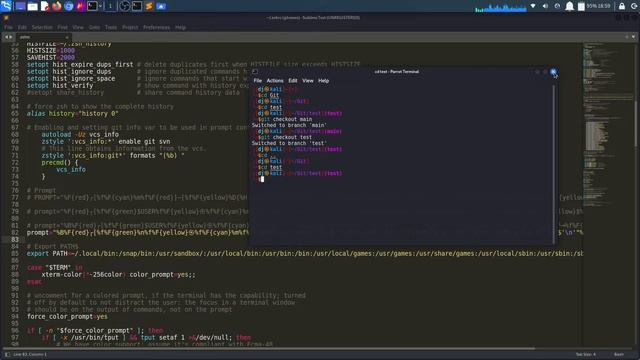This screenshot has width=640, height=360.
Task: Launch the text editor panel icon
Action: [44, 6]
